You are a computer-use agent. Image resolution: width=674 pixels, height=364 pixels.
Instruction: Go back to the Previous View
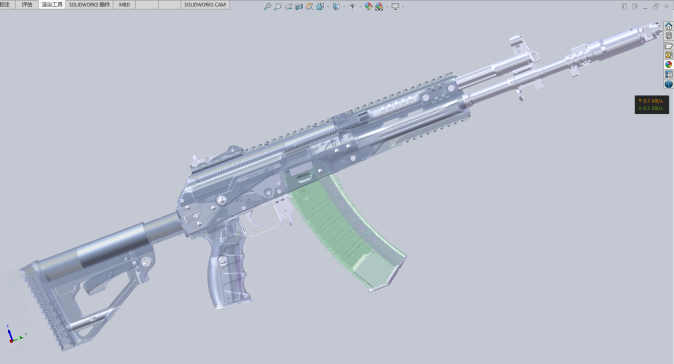[x=289, y=6]
